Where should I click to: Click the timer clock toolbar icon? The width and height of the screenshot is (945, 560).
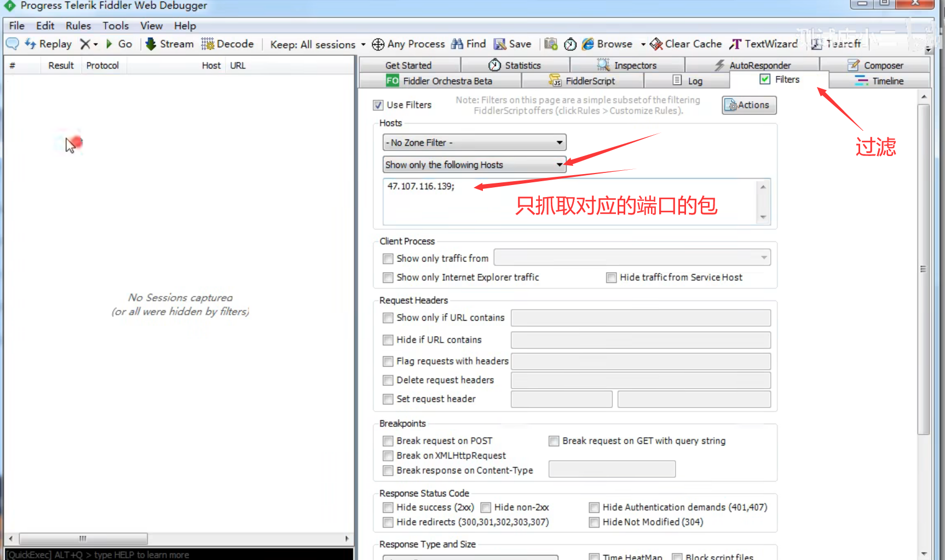pos(570,44)
